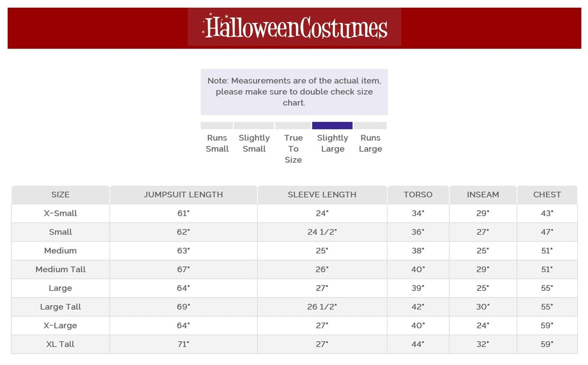Image resolution: width=588 pixels, height=365 pixels.
Task: Click the TORSO column header
Action: pyautogui.click(x=418, y=195)
